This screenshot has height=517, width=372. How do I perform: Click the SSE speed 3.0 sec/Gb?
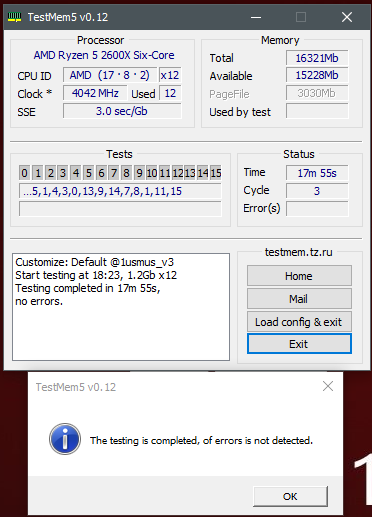click(x=122, y=111)
